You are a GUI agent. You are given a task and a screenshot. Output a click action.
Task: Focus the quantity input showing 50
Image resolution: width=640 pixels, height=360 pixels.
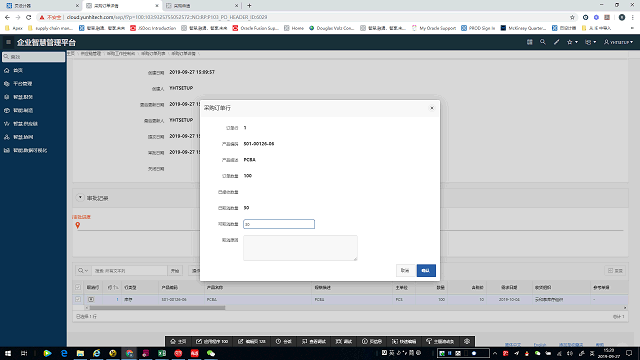click(279, 224)
